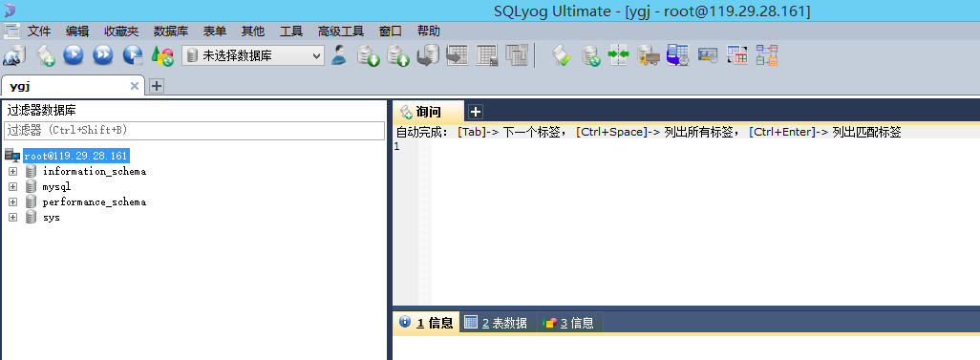The width and height of the screenshot is (980, 360).
Task: Select the mysql database
Action: (x=56, y=186)
